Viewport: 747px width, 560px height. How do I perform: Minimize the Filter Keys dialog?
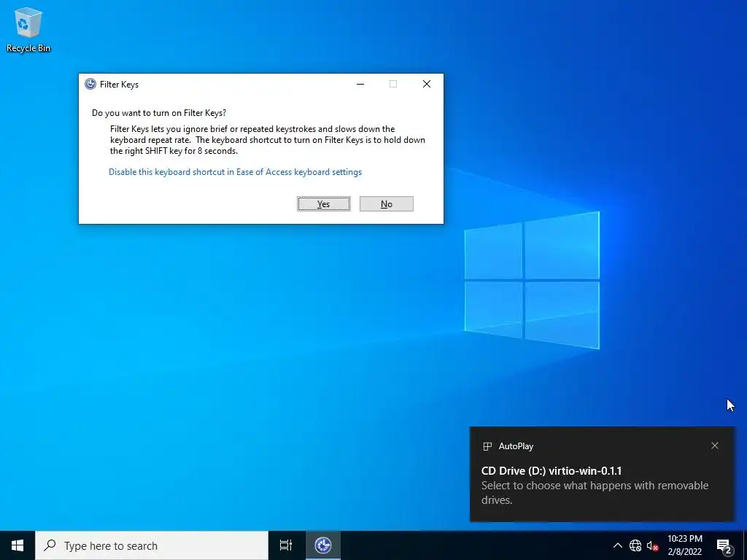[360, 84]
